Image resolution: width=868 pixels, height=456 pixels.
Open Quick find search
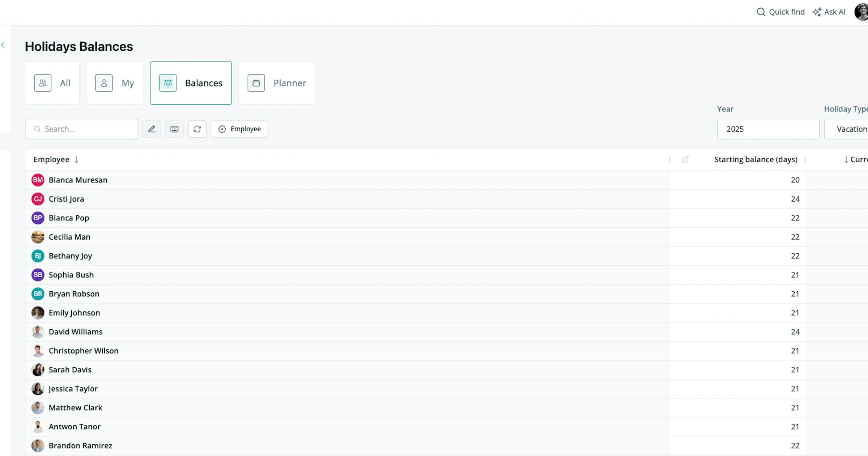(x=780, y=12)
